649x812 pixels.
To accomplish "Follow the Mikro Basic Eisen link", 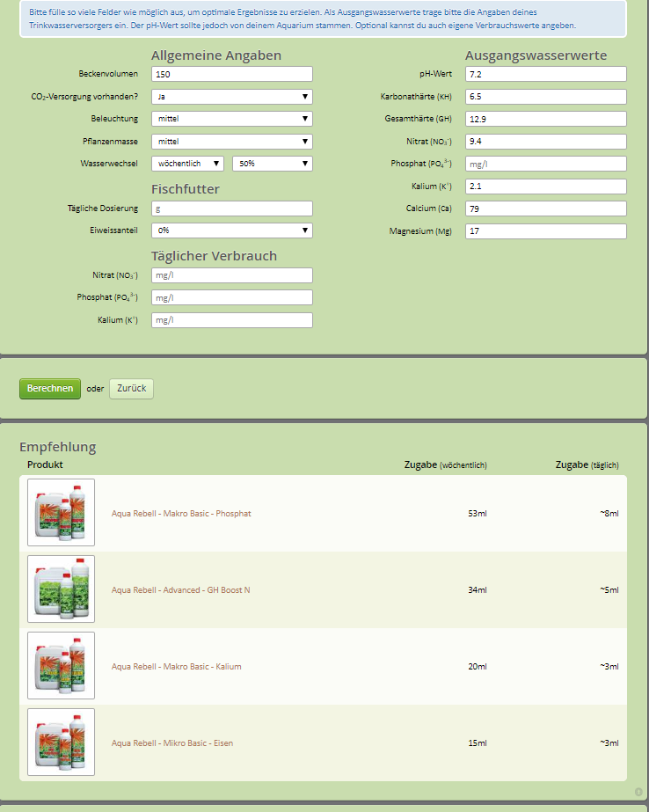I will point(172,743).
